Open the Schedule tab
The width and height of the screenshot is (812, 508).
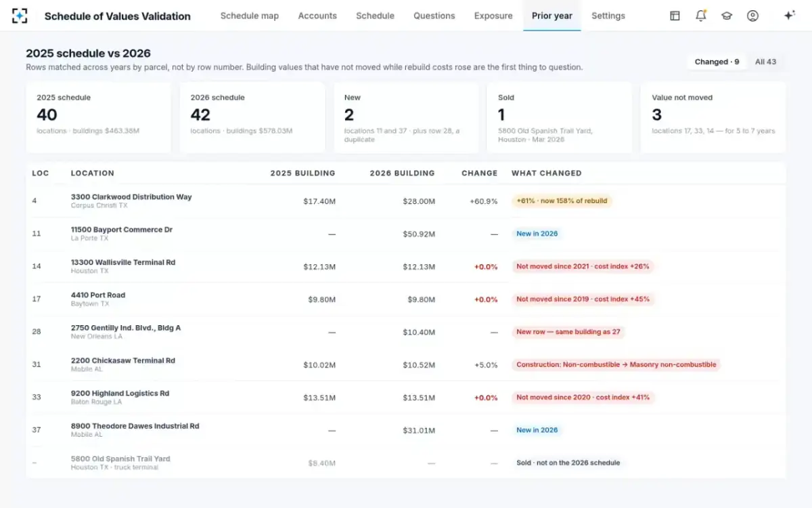(x=375, y=16)
